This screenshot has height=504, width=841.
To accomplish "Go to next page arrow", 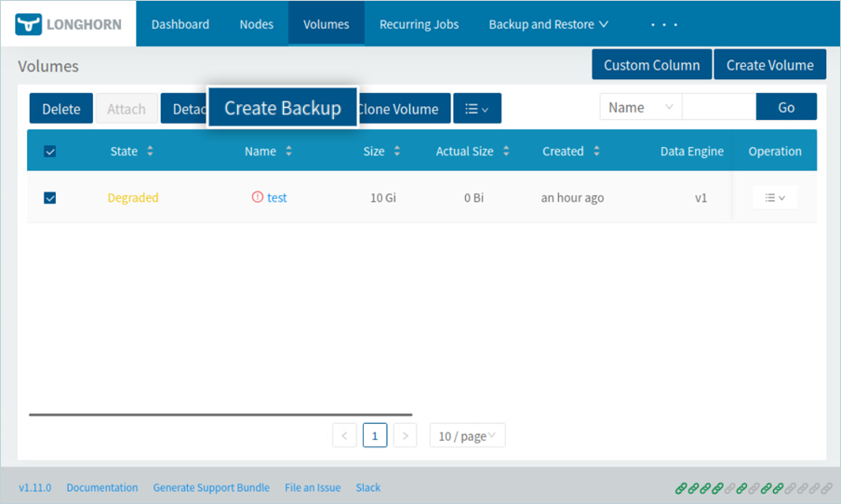I will pos(405,435).
